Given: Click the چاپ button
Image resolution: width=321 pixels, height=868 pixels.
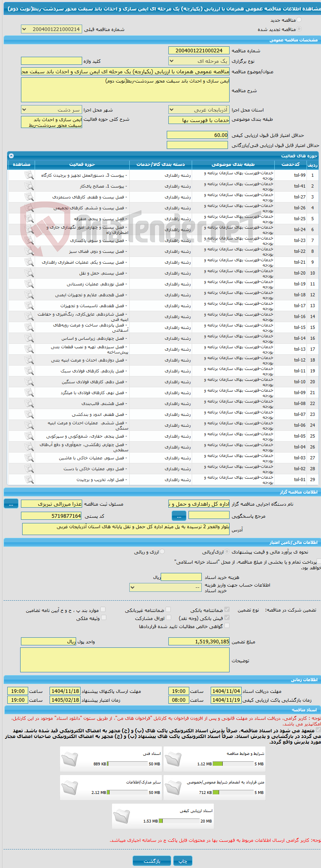Looking at the screenshot, I should [x=183, y=861].
